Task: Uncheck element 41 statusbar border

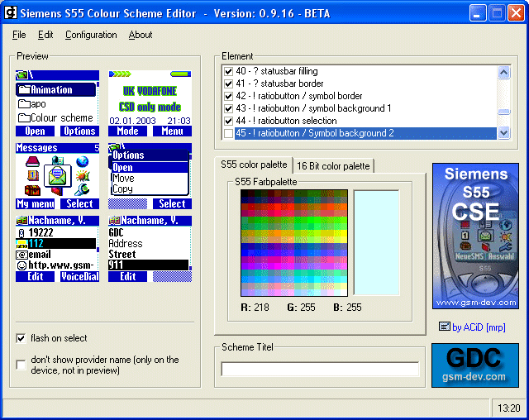Action: [228, 84]
